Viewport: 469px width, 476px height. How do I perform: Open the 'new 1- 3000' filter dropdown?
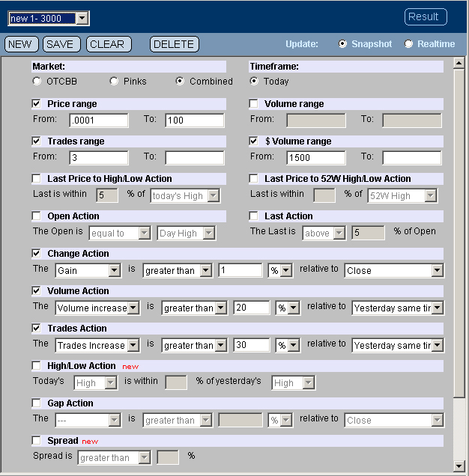click(49, 19)
